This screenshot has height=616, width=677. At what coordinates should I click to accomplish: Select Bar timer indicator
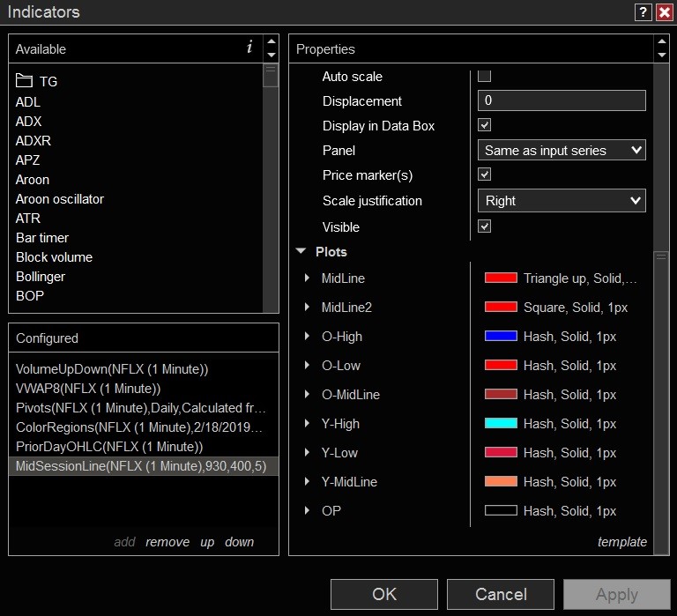click(42, 238)
